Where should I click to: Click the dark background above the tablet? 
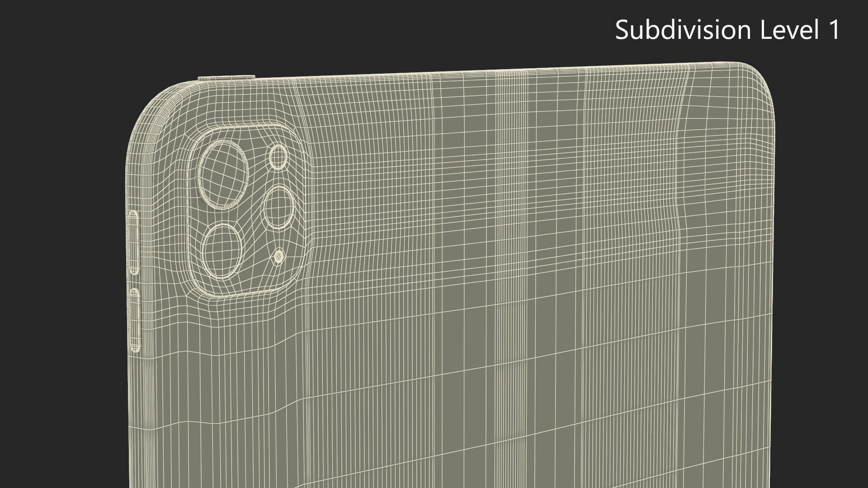tap(407, 32)
